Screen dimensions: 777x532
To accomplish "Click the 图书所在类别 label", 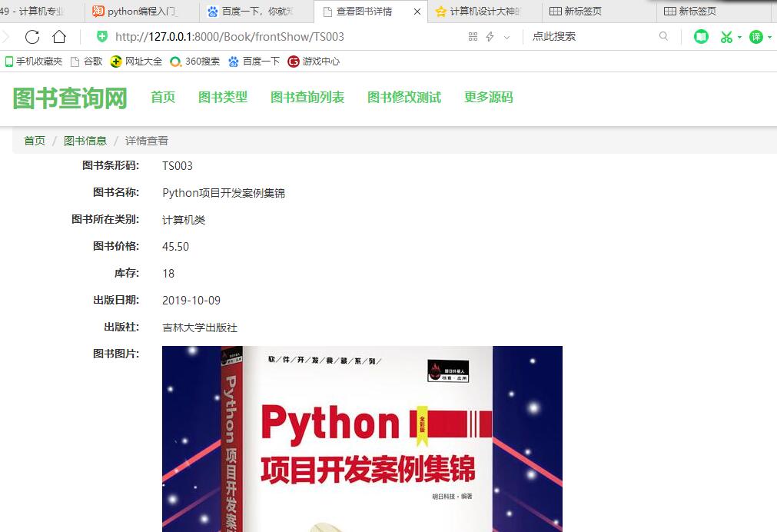I will tap(105, 219).
